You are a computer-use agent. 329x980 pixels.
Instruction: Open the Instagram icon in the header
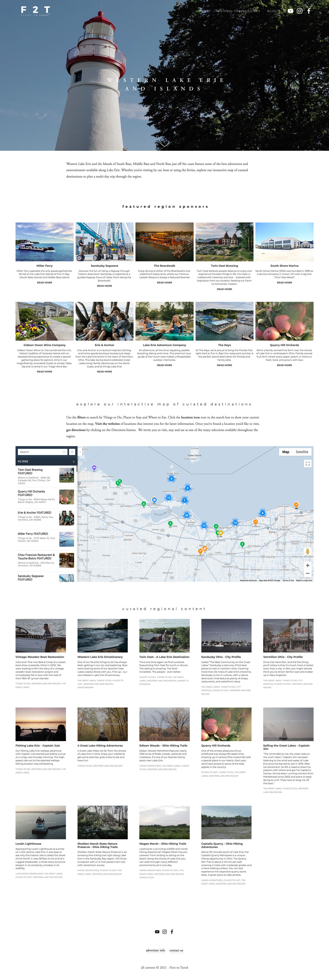click(299, 11)
